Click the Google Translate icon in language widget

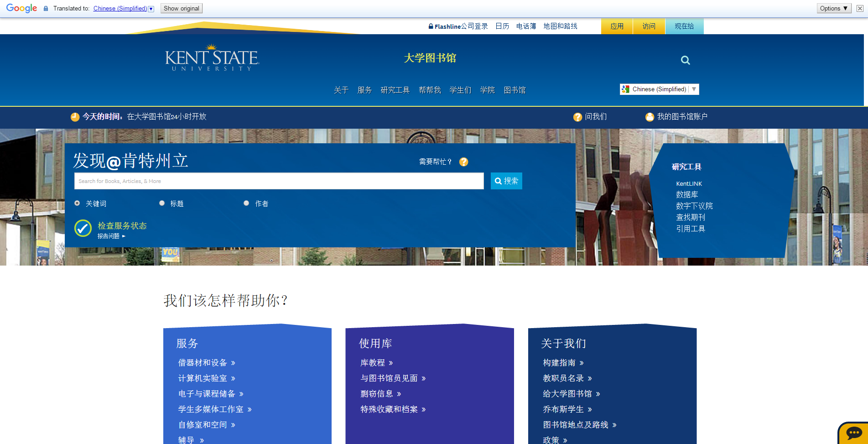point(625,89)
